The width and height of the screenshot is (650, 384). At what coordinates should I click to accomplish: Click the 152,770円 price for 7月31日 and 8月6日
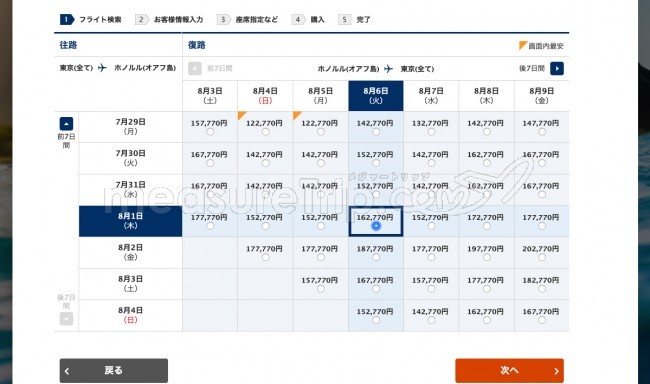[375, 186]
